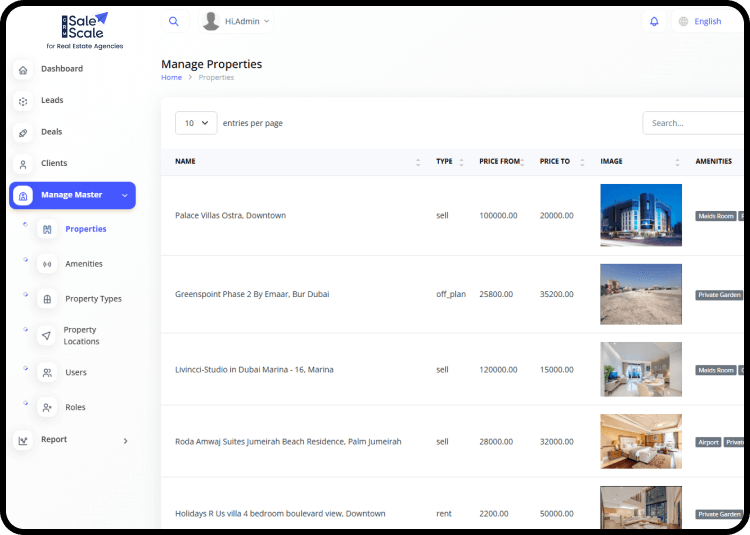Image resolution: width=750 pixels, height=535 pixels.
Task: Go to Users in sidebar submenu
Action: 76,372
